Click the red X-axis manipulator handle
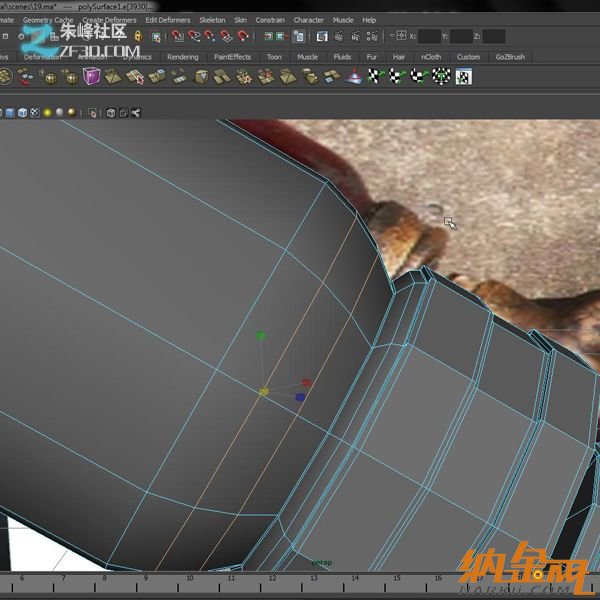Image resolution: width=600 pixels, height=600 pixels. [306, 383]
